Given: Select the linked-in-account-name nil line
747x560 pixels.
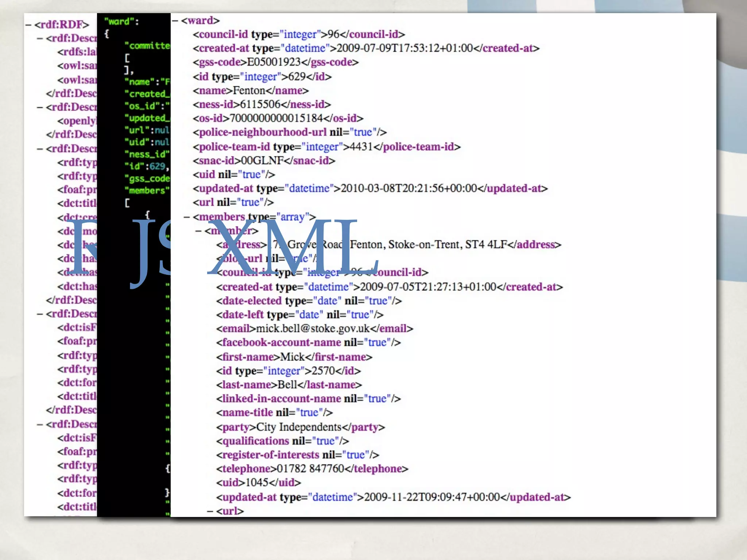Looking at the screenshot, I should click(x=309, y=398).
